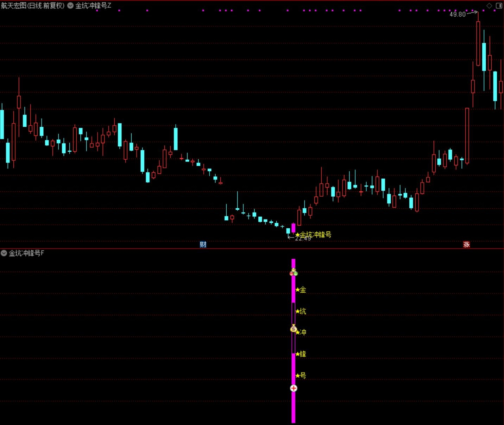The image size is (504, 425).
Task: Click the ★锋 star label in indicator
Action: point(301,354)
